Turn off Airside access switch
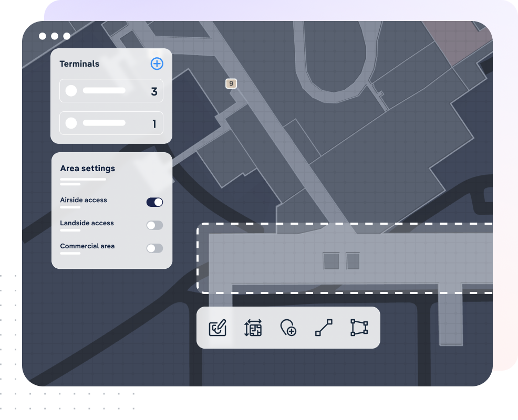The width and height of the screenshot is (518, 420). click(x=154, y=202)
